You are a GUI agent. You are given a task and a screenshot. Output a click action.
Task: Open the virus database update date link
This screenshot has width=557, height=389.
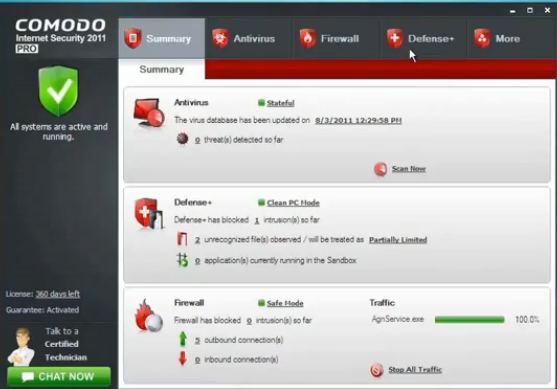click(x=358, y=120)
